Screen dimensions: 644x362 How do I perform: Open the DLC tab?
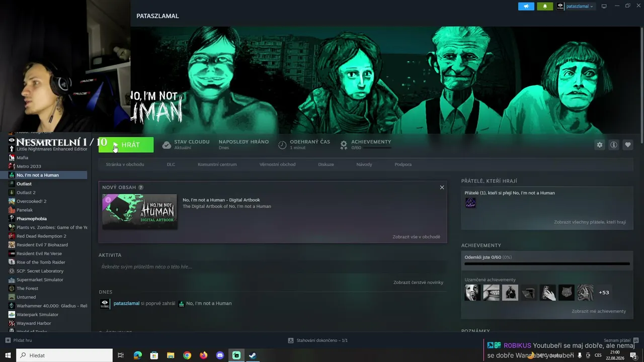coord(171,164)
